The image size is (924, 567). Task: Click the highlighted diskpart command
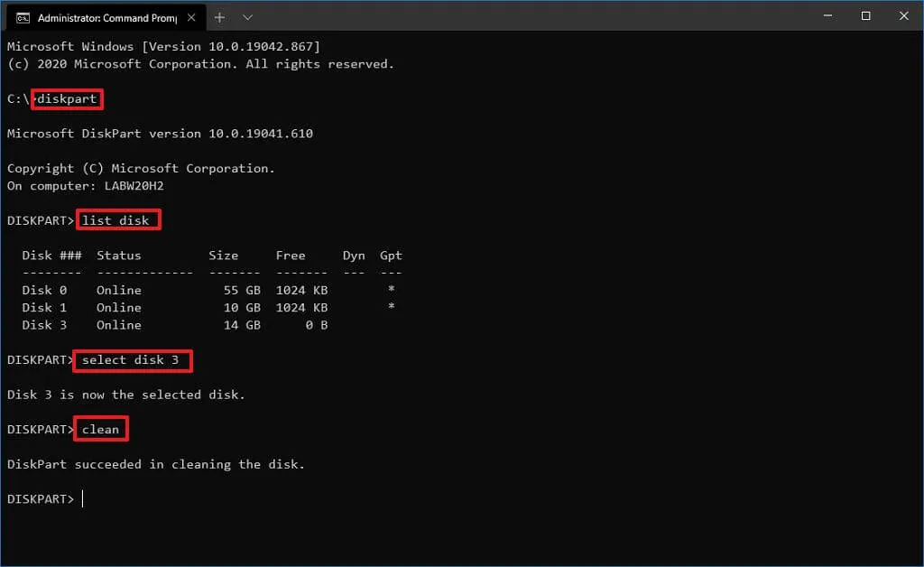[66, 98]
